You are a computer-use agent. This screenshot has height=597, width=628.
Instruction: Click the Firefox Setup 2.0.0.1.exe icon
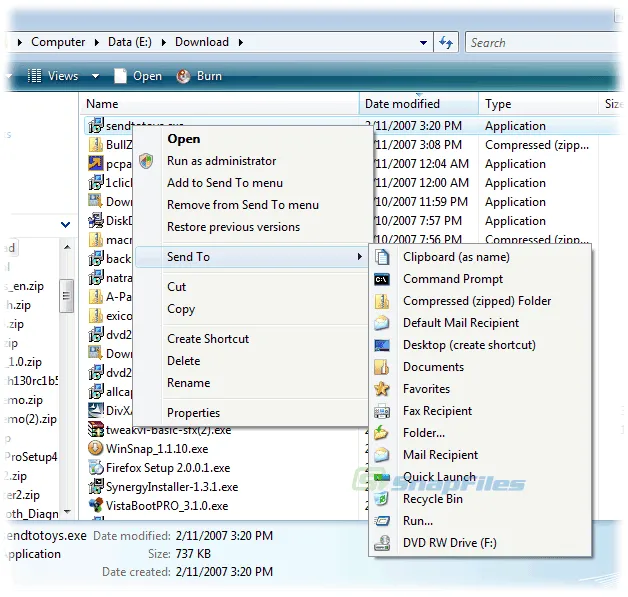96,467
